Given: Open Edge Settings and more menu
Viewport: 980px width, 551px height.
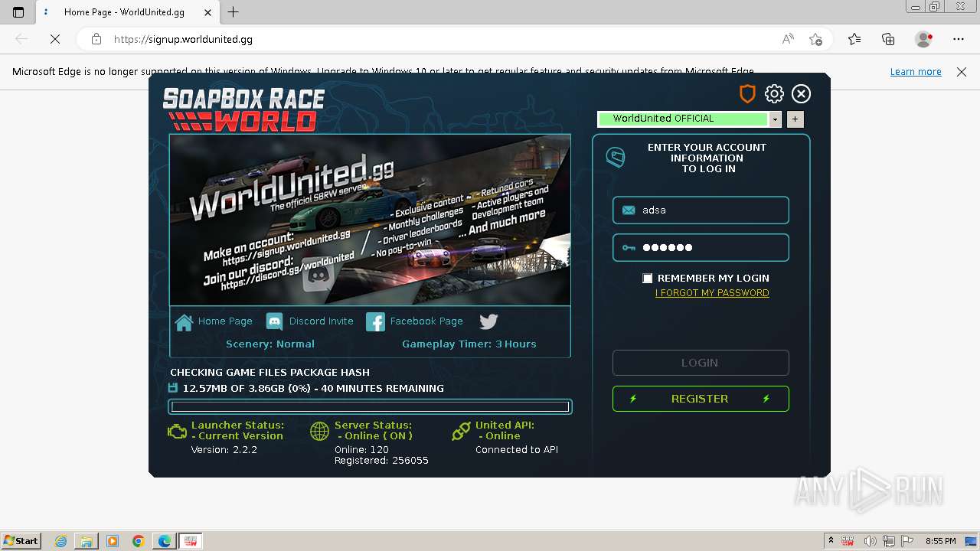Looking at the screenshot, I should click(959, 39).
